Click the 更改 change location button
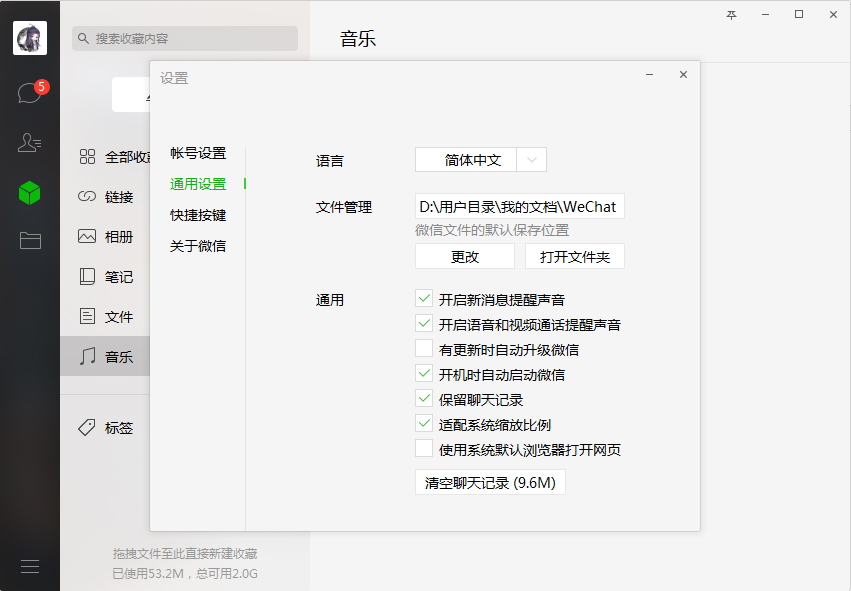The height and width of the screenshot is (591, 851). pos(464,256)
